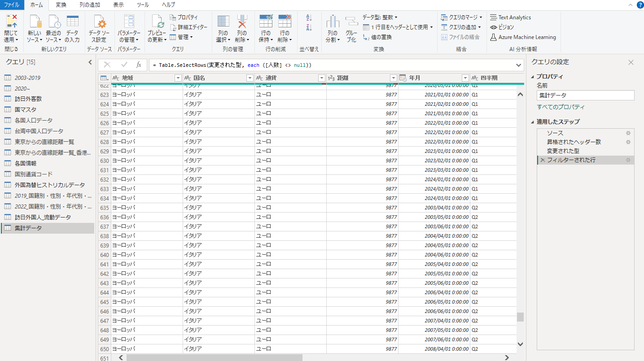The height and width of the screenshot is (361, 644).
Task: Expand the formula bar with the chevron
Action: pos(519,65)
